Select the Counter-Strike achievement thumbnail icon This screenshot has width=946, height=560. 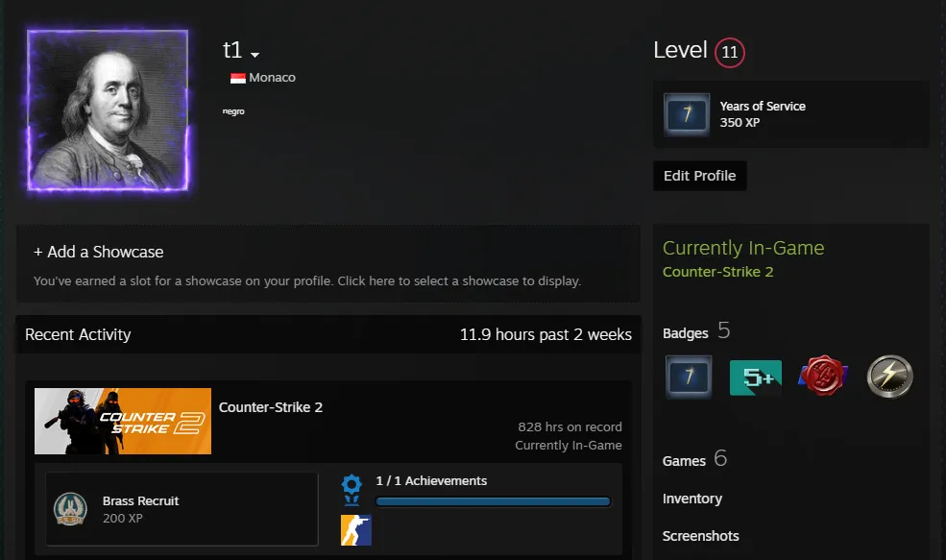(356, 530)
